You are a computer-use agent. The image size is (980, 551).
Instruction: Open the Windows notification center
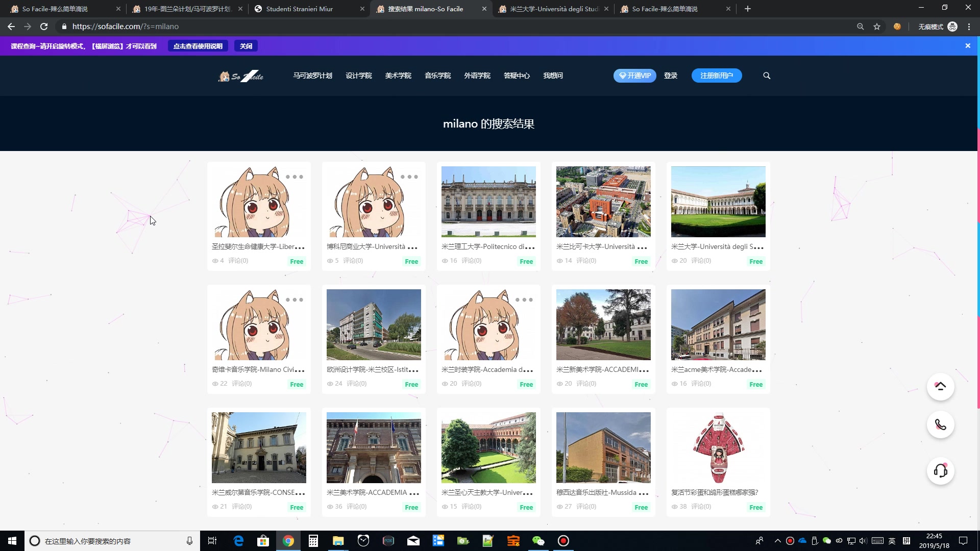click(x=963, y=541)
